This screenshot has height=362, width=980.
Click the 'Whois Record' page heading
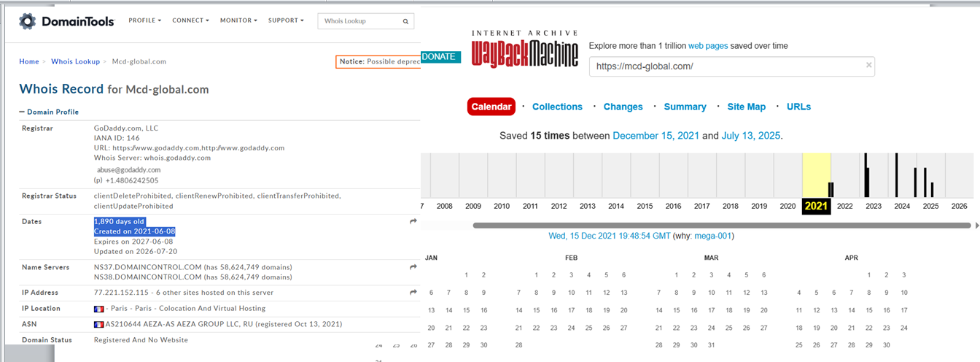tap(61, 89)
